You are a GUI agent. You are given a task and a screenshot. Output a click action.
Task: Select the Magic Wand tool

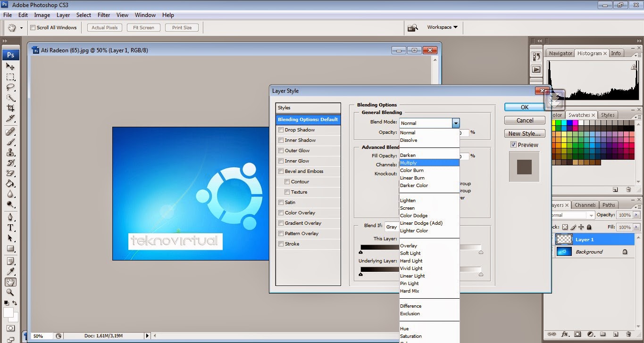(x=10, y=98)
